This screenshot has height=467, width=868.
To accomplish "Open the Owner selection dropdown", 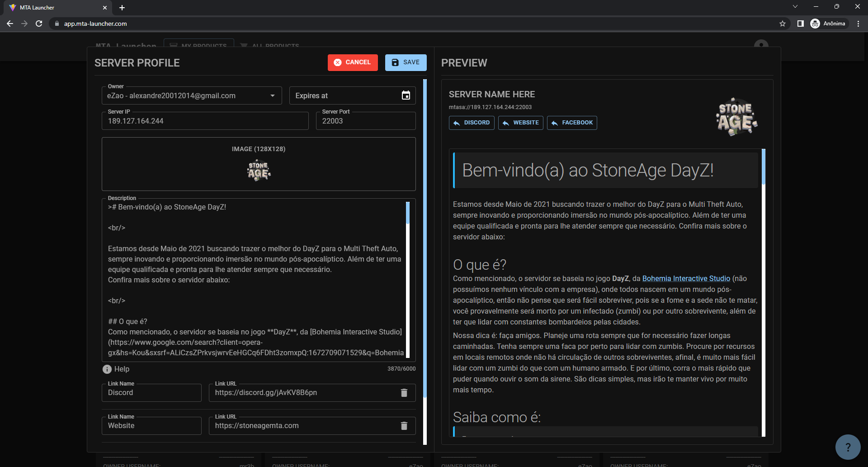I will point(272,95).
